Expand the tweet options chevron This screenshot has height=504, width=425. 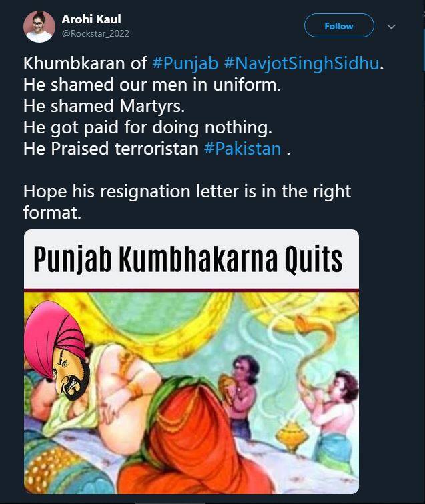(x=392, y=27)
